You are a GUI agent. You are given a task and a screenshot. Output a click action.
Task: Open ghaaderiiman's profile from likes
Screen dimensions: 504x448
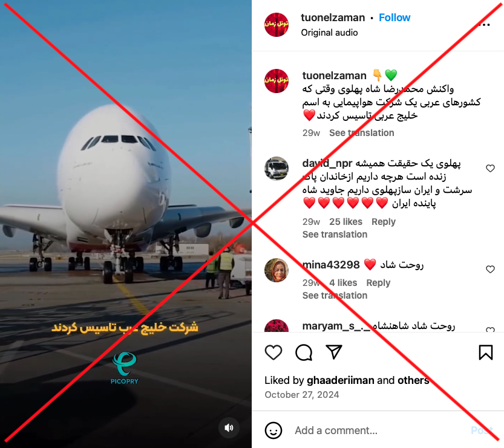[x=341, y=380]
